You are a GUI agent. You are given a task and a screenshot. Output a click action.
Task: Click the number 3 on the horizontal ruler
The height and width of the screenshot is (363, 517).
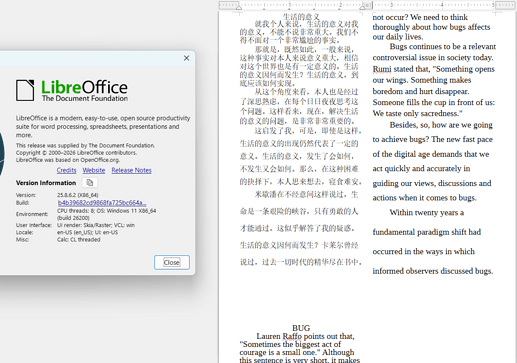click(x=391, y=5)
